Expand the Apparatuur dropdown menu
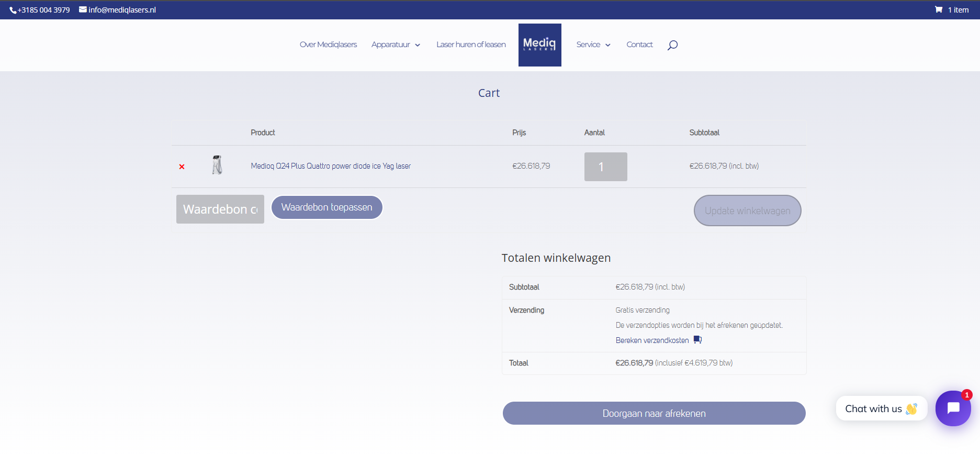This screenshot has width=980, height=454. [396, 45]
